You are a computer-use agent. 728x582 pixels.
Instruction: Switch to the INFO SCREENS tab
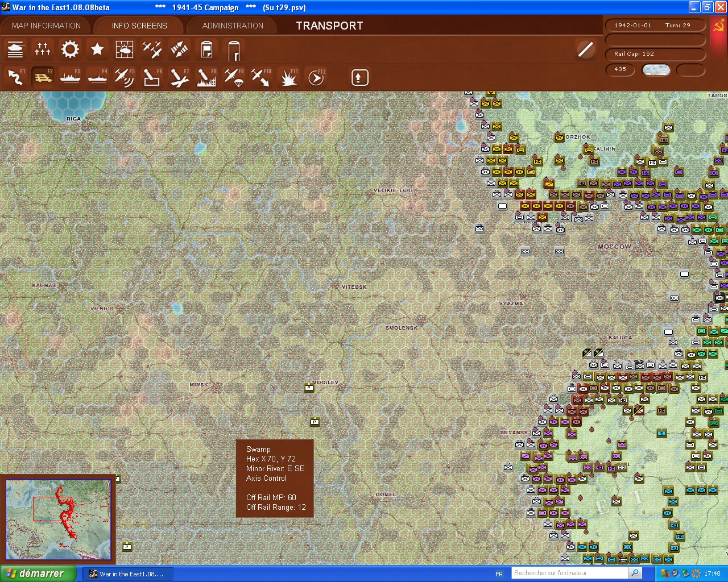[x=139, y=26]
